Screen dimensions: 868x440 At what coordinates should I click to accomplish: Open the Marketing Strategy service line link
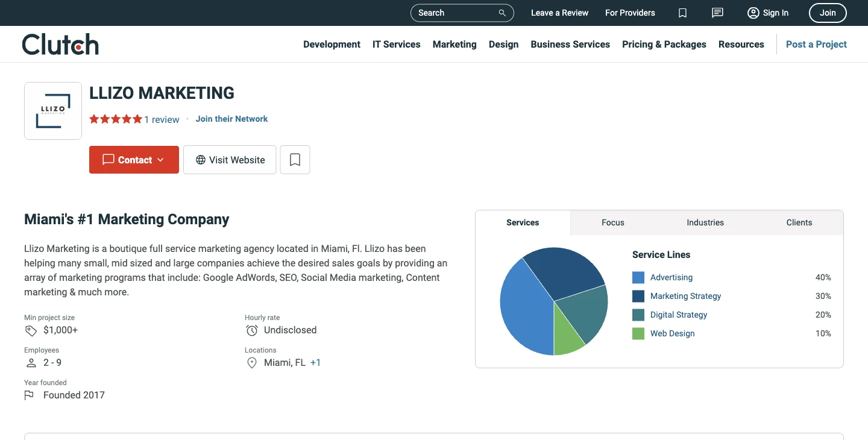[x=685, y=296]
